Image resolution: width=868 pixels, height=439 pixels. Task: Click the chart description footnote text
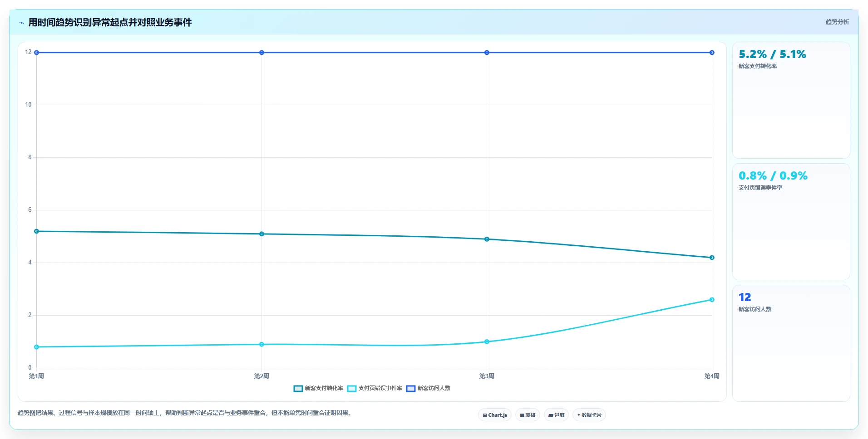pyautogui.click(x=185, y=413)
